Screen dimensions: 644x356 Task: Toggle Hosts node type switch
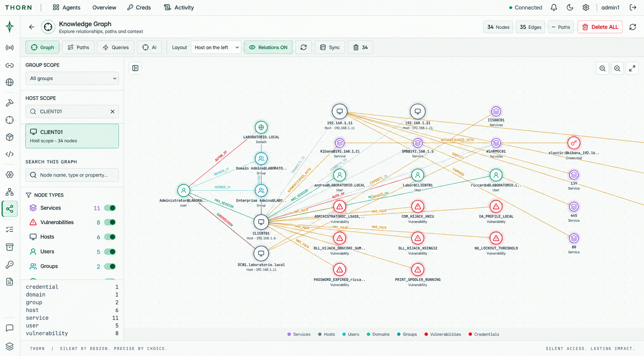coord(110,237)
